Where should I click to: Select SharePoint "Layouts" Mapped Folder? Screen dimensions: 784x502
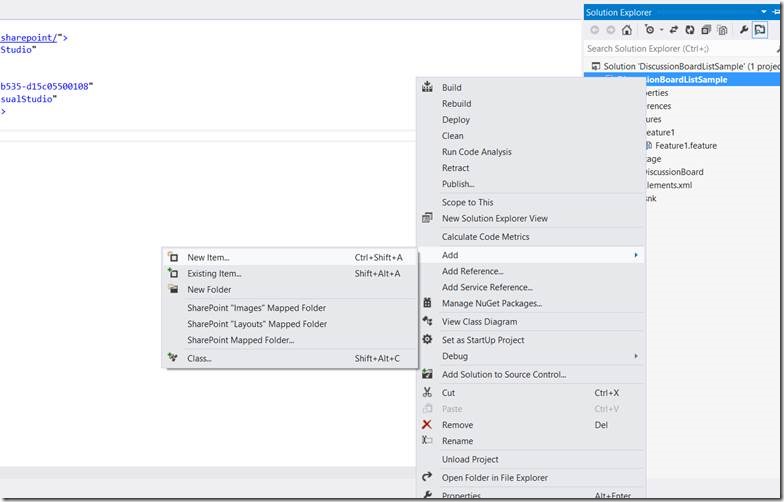[257, 324]
